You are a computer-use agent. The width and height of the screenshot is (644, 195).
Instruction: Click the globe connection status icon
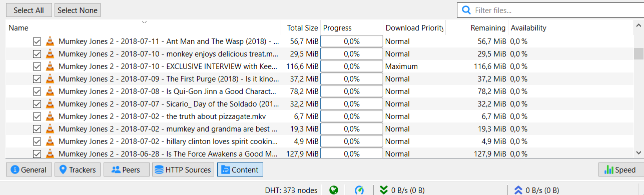coord(334,190)
